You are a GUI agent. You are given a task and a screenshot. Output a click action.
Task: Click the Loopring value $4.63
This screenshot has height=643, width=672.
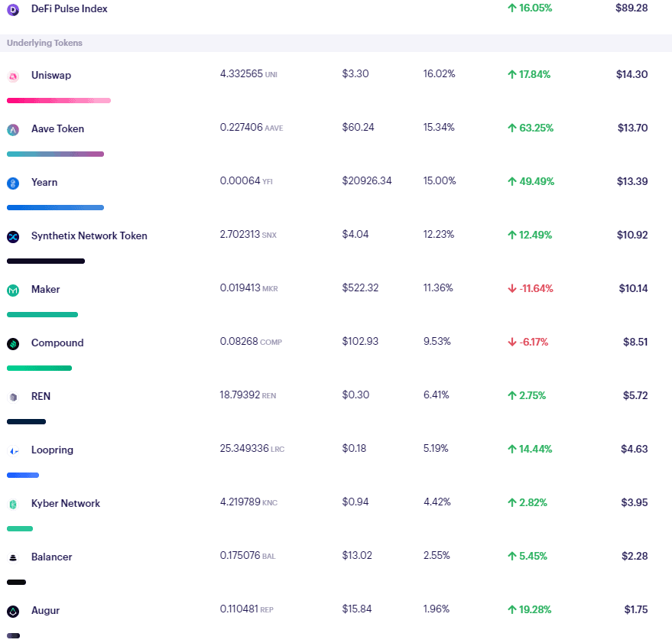[x=635, y=450]
